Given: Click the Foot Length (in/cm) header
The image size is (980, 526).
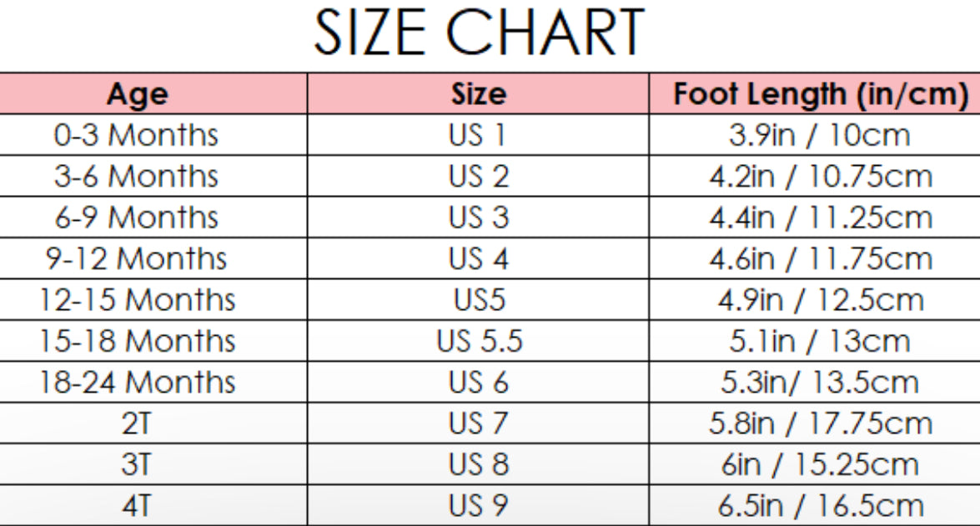Looking at the screenshot, I should coord(821,94).
